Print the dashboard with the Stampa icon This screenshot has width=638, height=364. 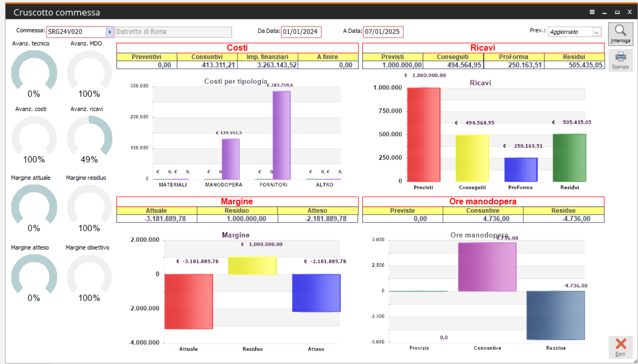(620, 60)
